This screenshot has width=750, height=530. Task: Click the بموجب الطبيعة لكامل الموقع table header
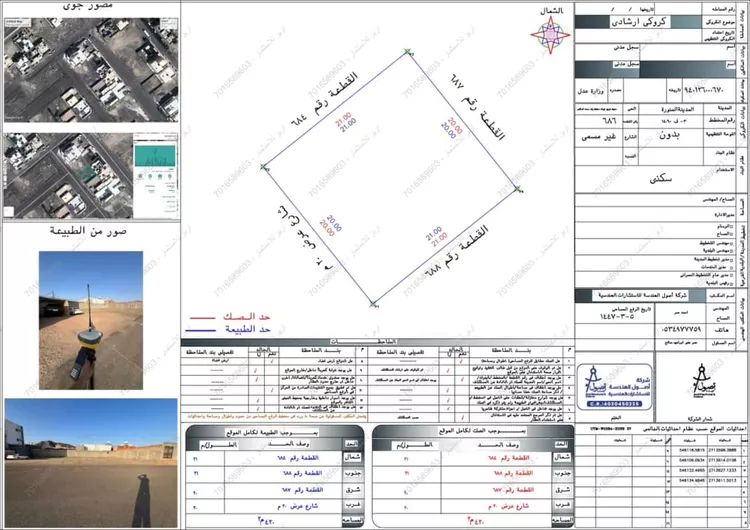pos(273,432)
